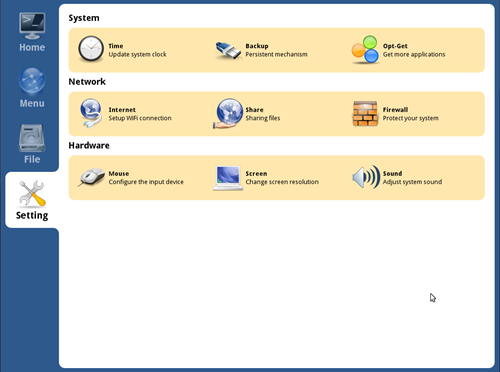Click 'Setup WiFi connection' description

click(140, 118)
